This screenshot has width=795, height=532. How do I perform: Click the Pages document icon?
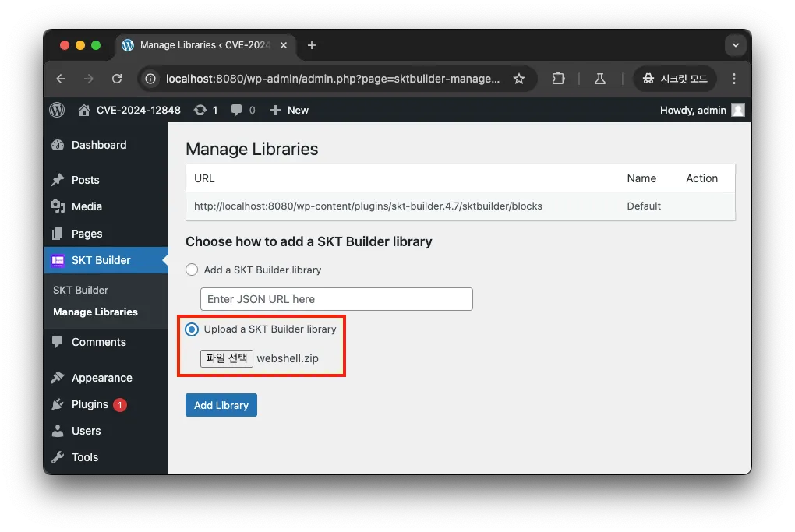[x=58, y=234]
